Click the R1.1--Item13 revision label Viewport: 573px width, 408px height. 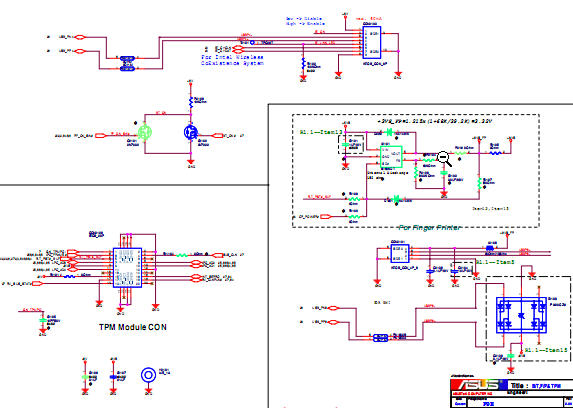(x=320, y=132)
